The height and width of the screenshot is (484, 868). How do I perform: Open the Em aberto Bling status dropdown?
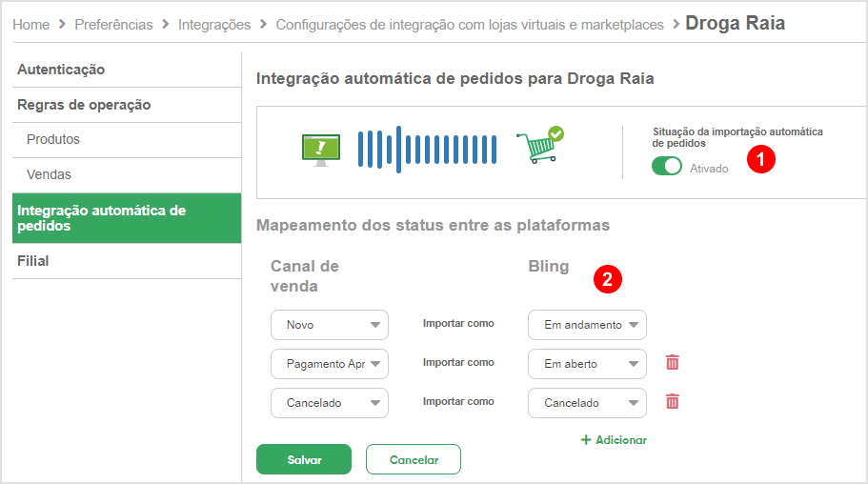pos(587,364)
